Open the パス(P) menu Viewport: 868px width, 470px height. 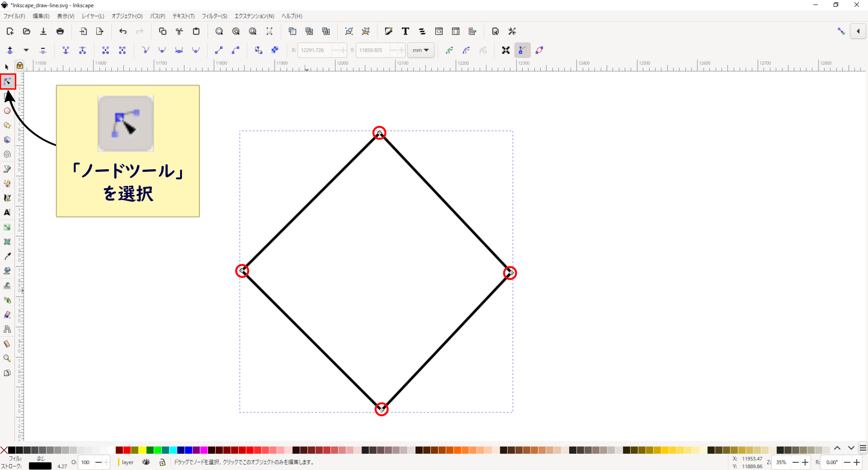click(158, 16)
